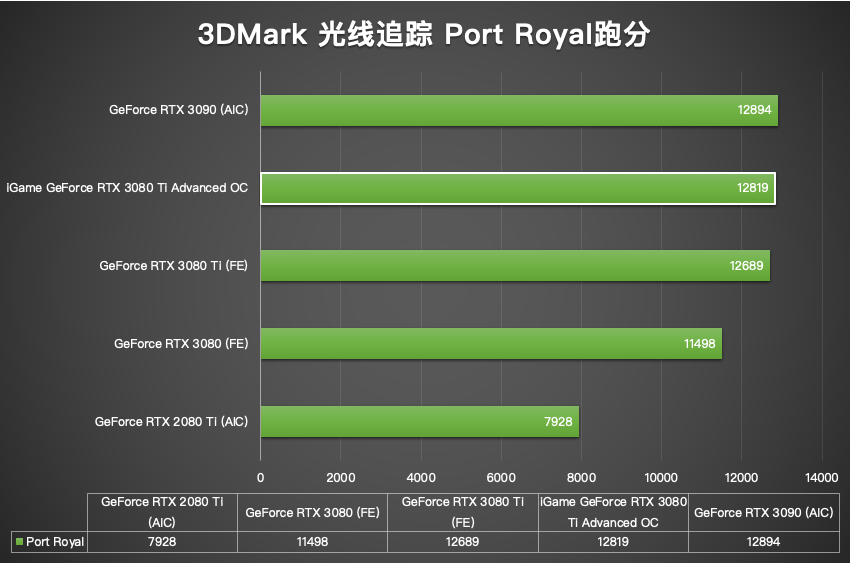This screenshot has width=850, height=563.
Task: Click the 12689 bar data label
Action: coord(746,266)
